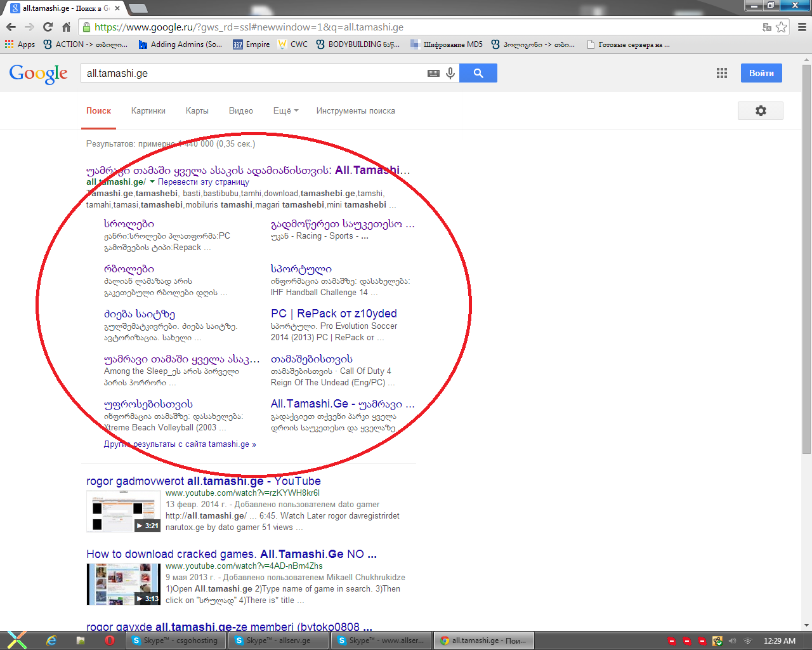The image size is (812, 650).
Task: Launch Internet Explorer from taskbar
Action: pos(51,640)
